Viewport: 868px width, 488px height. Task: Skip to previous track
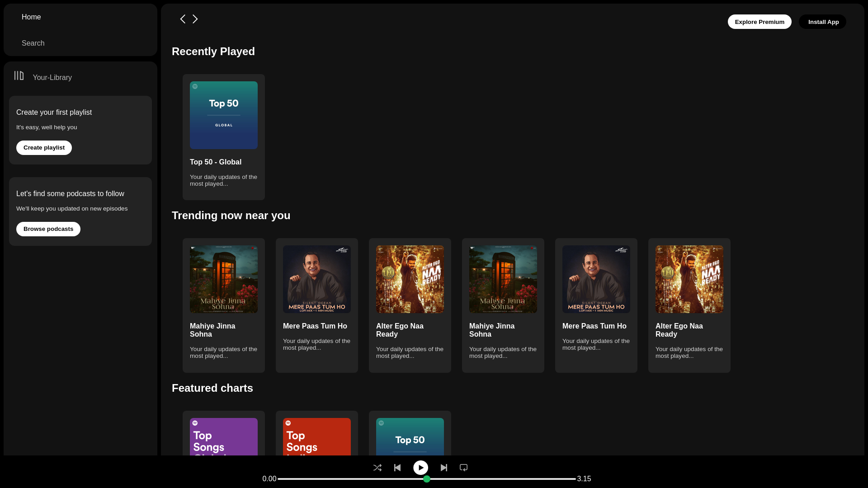tap(397, 468)
